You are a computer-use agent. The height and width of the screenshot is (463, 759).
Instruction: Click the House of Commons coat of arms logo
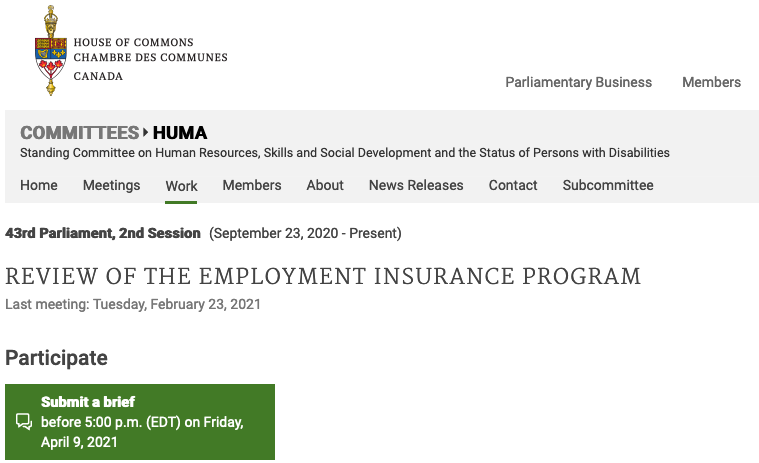(51, 51)
